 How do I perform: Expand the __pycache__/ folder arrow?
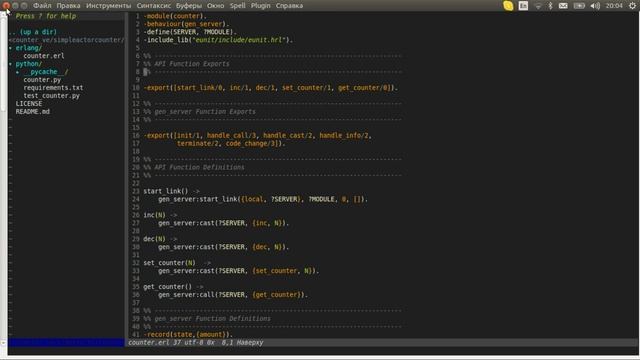click(x=18, y=72)
